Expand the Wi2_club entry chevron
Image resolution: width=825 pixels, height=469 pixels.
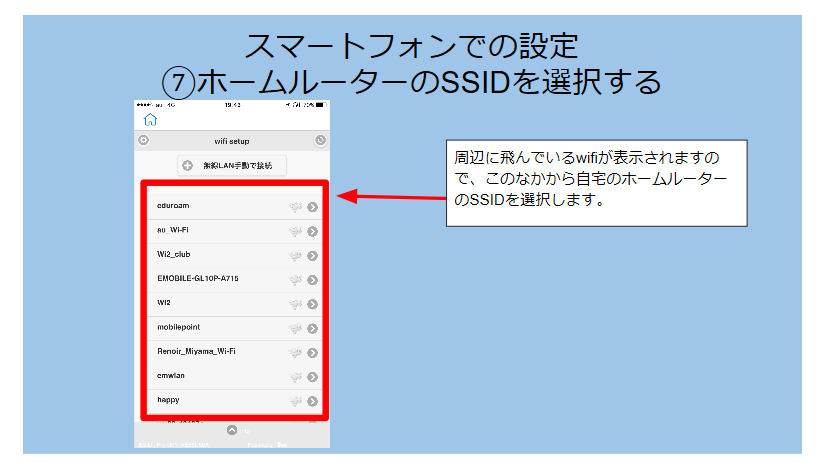(313, 256)
